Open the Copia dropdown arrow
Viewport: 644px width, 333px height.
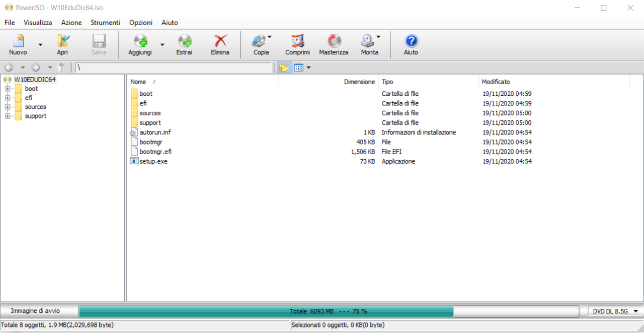[270, 37]
